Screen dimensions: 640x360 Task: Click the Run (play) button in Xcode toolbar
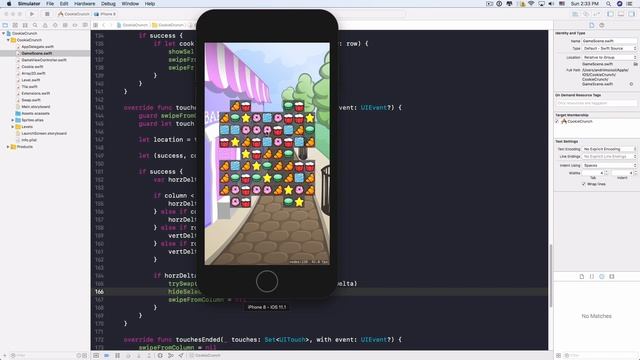[x=32, y=14]
